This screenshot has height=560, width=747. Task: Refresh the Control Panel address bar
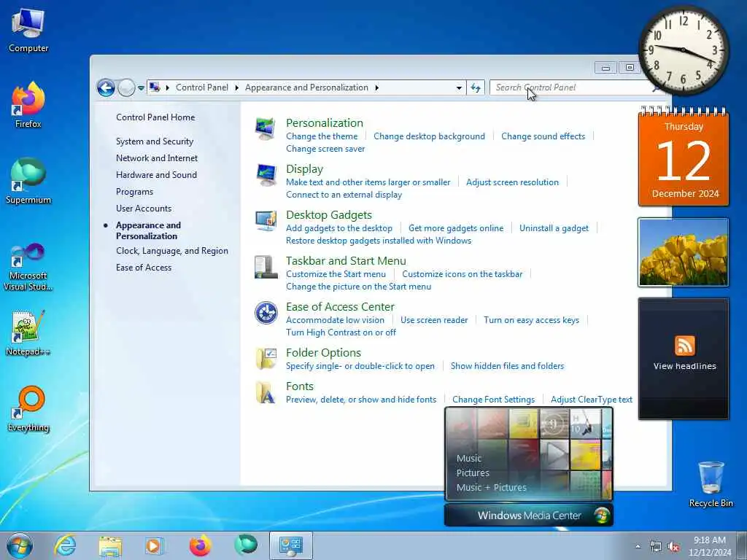[476, 87]
